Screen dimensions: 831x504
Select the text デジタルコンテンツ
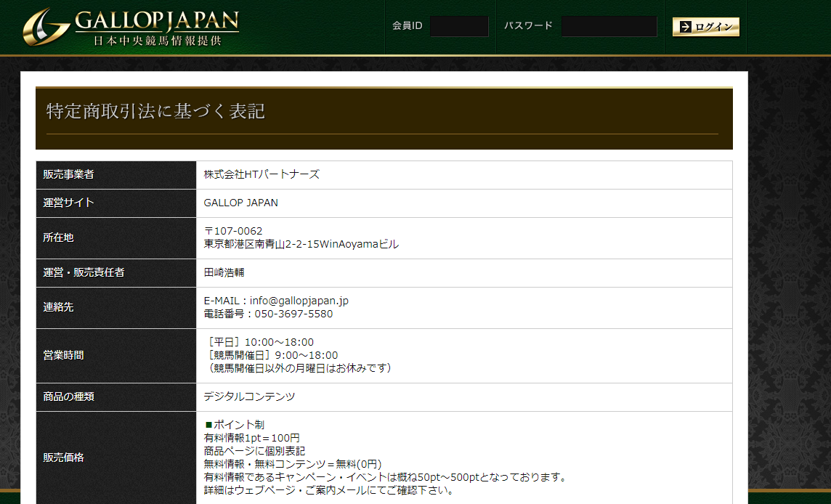click(250, 397)
